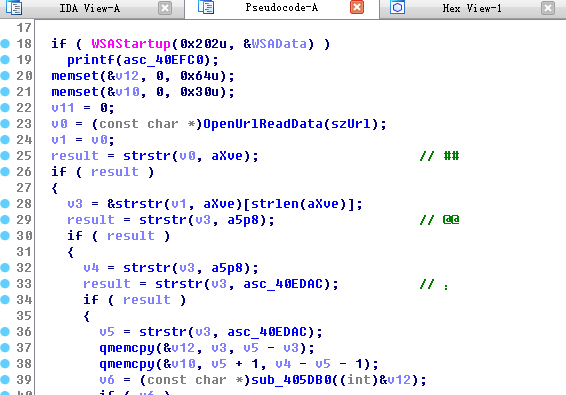Click line number 17 in the gutter
Image resolution: width=566 pixels, height=395 pixels.
pos(24,28)
